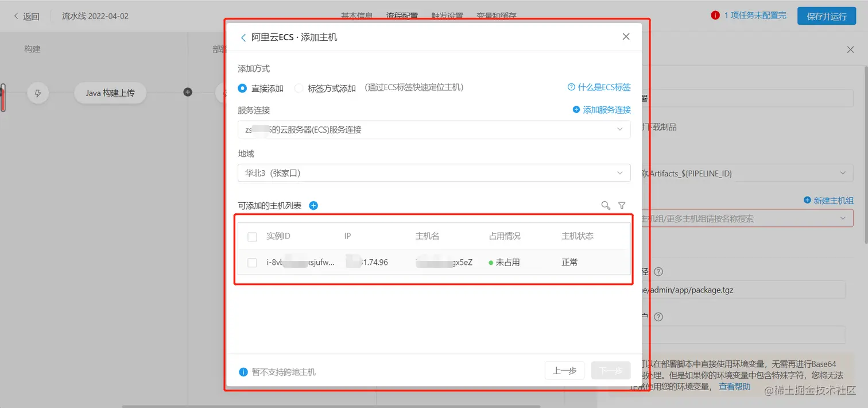Click the 新建主机组 link
This screenshot has width=868, height=408.
click(x=828, y=201)
